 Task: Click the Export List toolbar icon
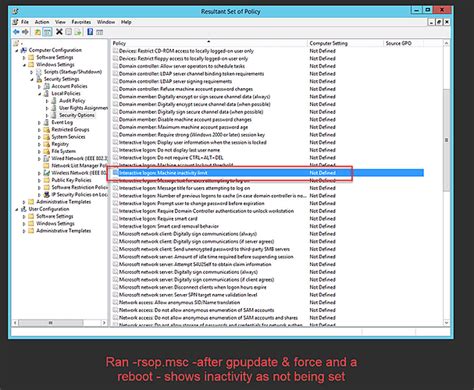(x=78, y=32)
